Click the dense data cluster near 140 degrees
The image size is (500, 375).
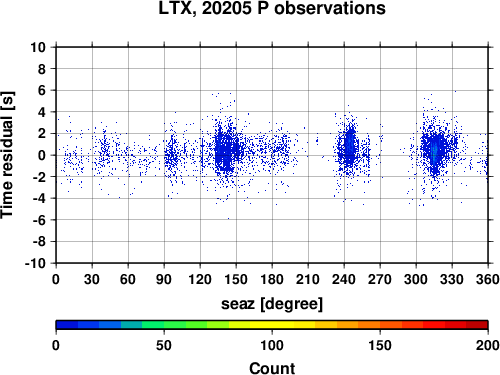point(225,150)
